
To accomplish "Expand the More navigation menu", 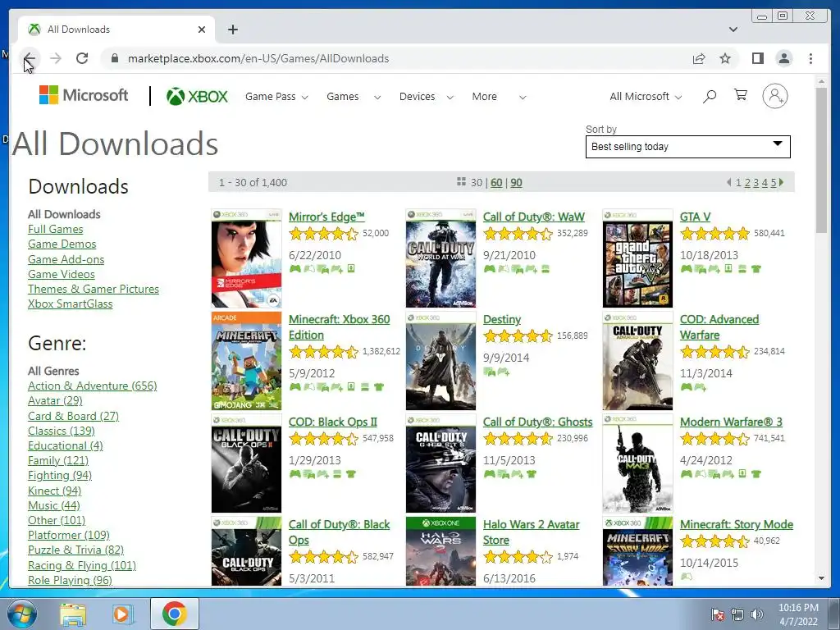I will pos(499,97).
